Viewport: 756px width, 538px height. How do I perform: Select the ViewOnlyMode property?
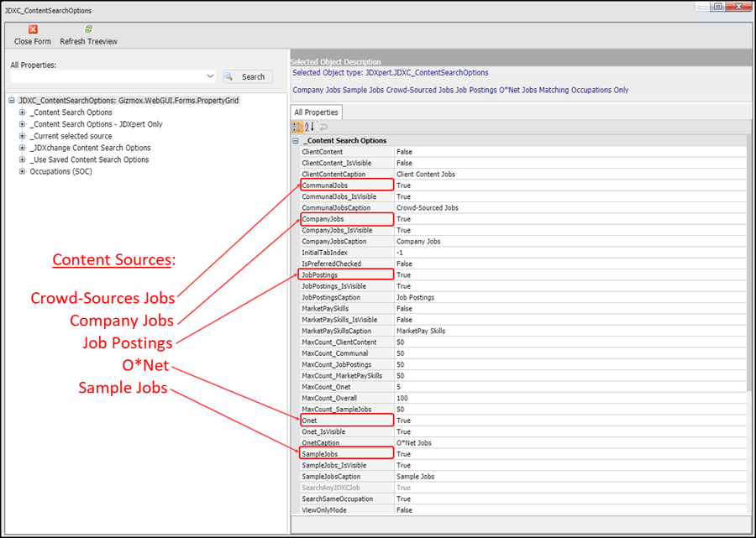324,510
